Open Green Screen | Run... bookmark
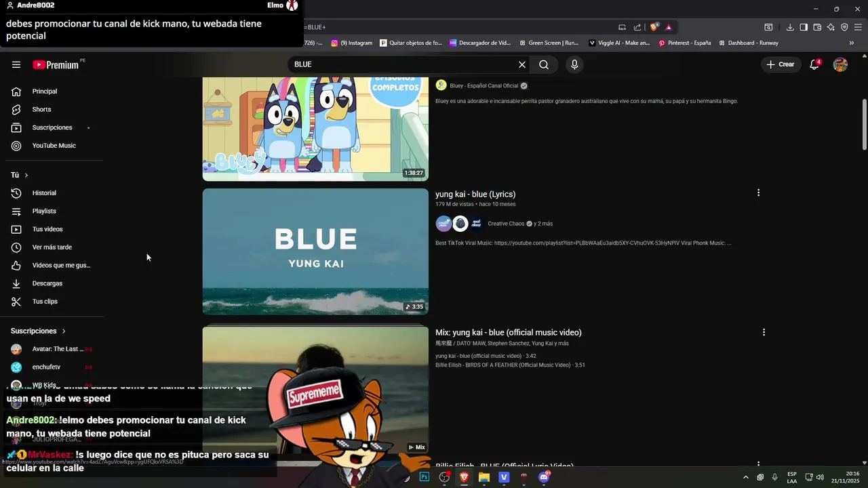The height and width of the screenshot is (488, 868). point(549,43)
